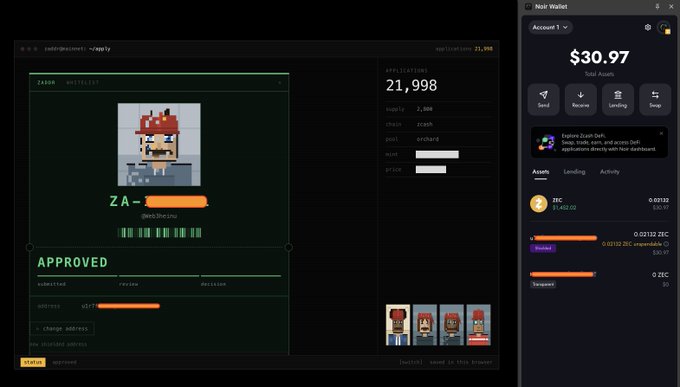Screen dimensions: 680x387
Task: Close the Noir Wallet side panel
Action: (x=671, y=7)
